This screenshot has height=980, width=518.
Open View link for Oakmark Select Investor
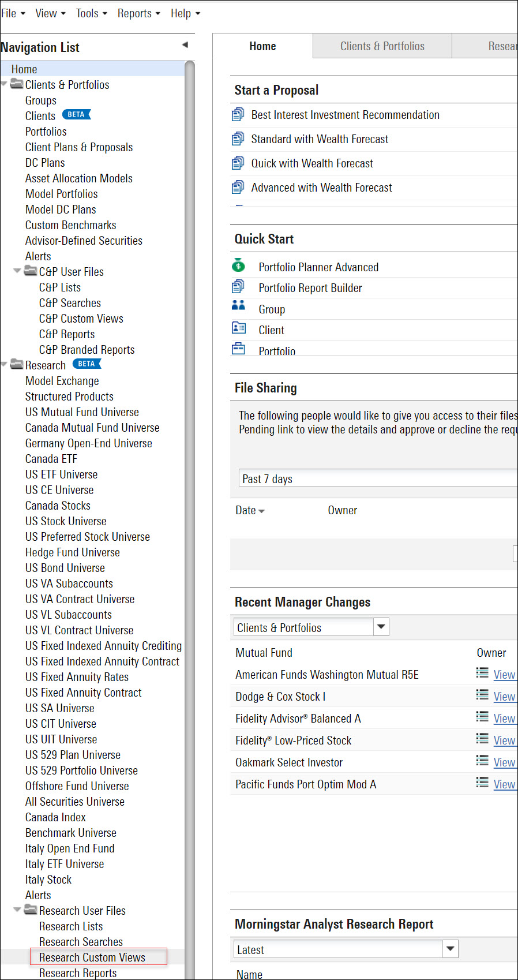pyautogui.click(x=504, y=762)
